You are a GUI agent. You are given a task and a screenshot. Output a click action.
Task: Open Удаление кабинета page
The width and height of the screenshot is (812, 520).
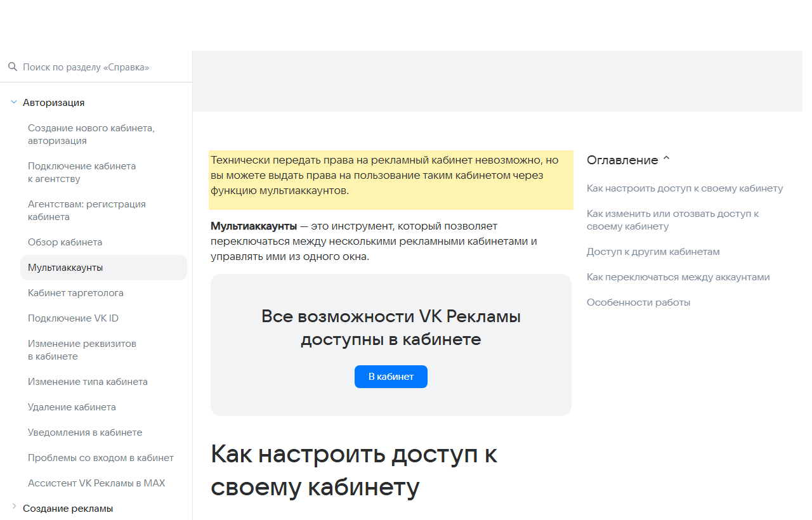(x=72, y=407)
